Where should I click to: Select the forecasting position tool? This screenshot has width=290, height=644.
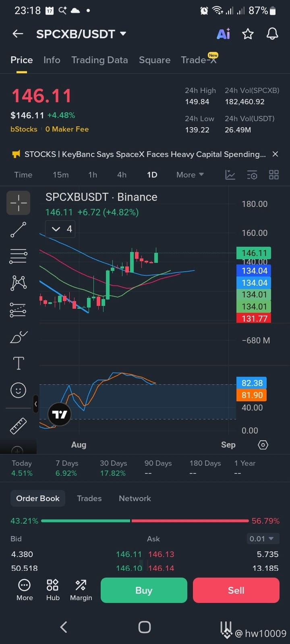[19, 310]
